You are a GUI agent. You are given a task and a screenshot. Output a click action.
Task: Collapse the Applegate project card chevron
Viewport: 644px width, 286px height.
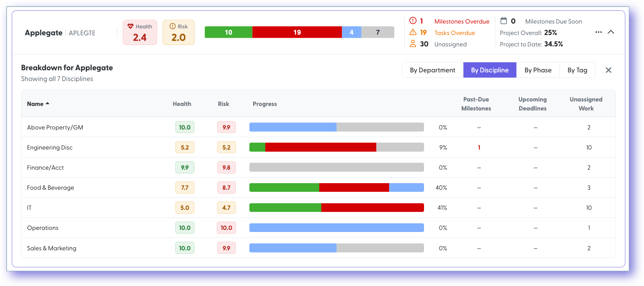point(611,32)
